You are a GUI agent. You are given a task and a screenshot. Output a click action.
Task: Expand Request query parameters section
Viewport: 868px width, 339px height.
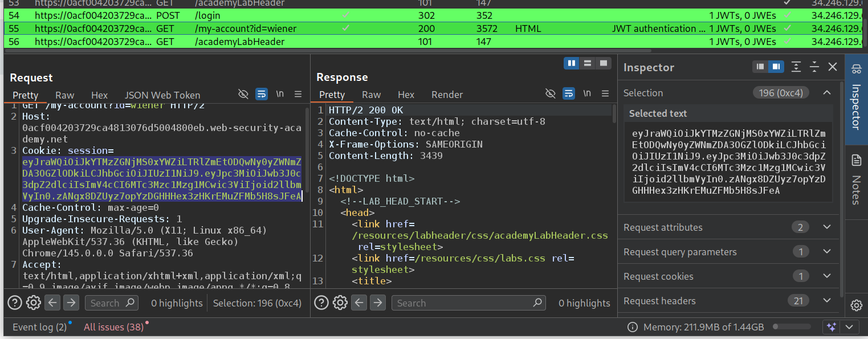(827, 252)
